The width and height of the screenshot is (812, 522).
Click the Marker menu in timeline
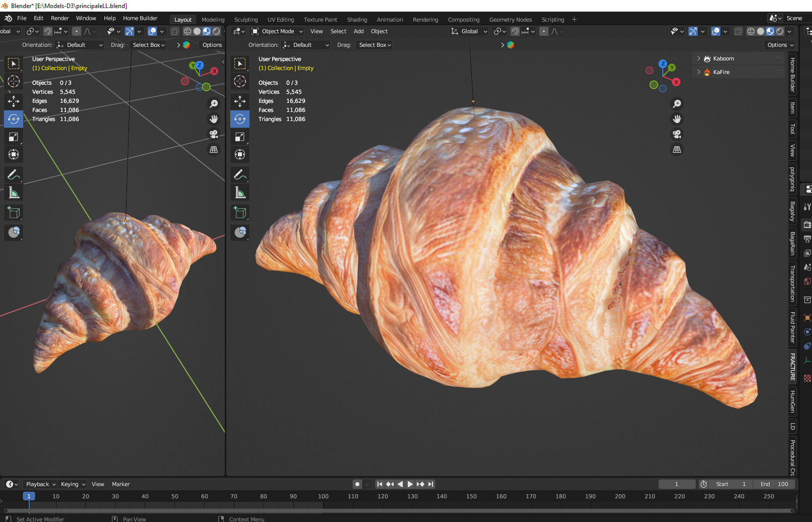(120, 484)
